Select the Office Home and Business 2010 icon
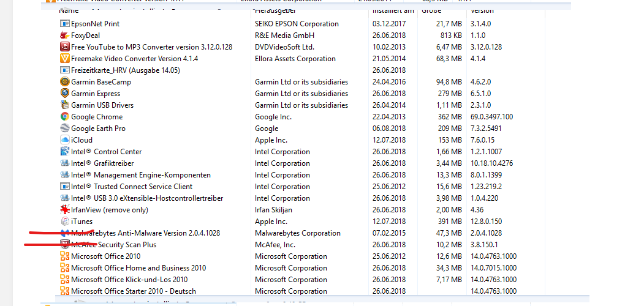The height and width of the screenshot is (306, 644). coord(64,268)
